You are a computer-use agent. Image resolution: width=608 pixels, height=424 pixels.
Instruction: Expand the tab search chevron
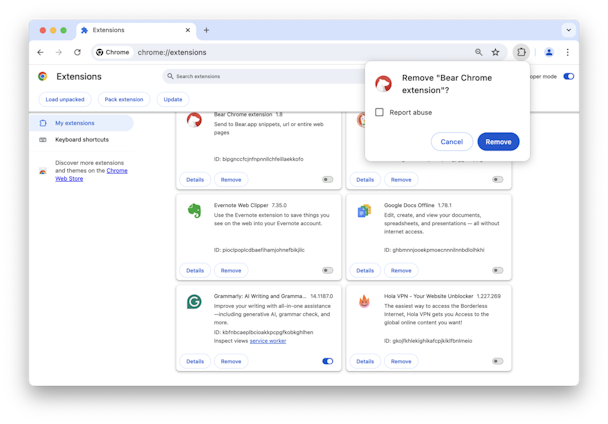pos(568,30)
